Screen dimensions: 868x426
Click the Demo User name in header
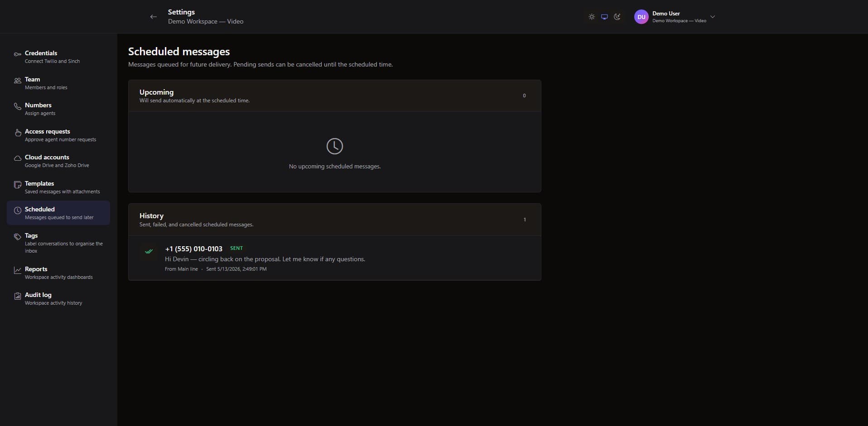pos(666,14)
